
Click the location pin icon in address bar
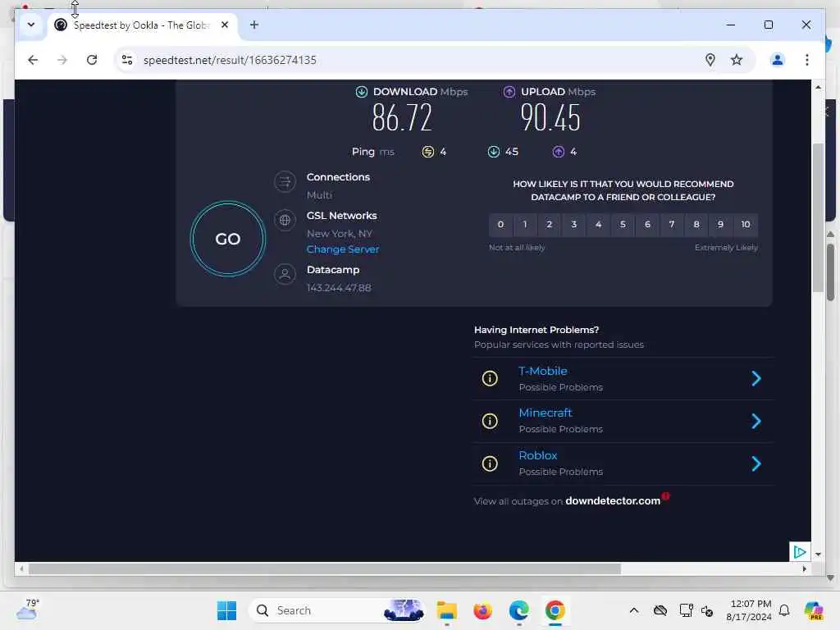[710, 60]
